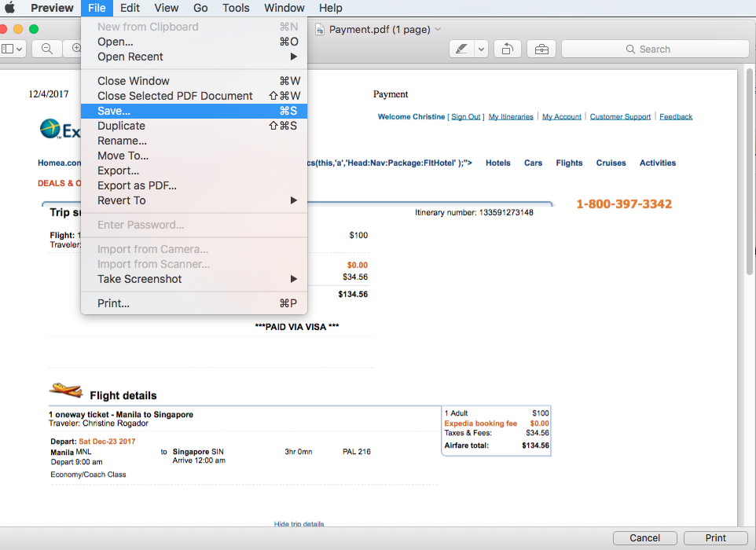The image size is (756, 550).
Task: Expand the Open Recent submenu arrow
Action: coord(293,57)
